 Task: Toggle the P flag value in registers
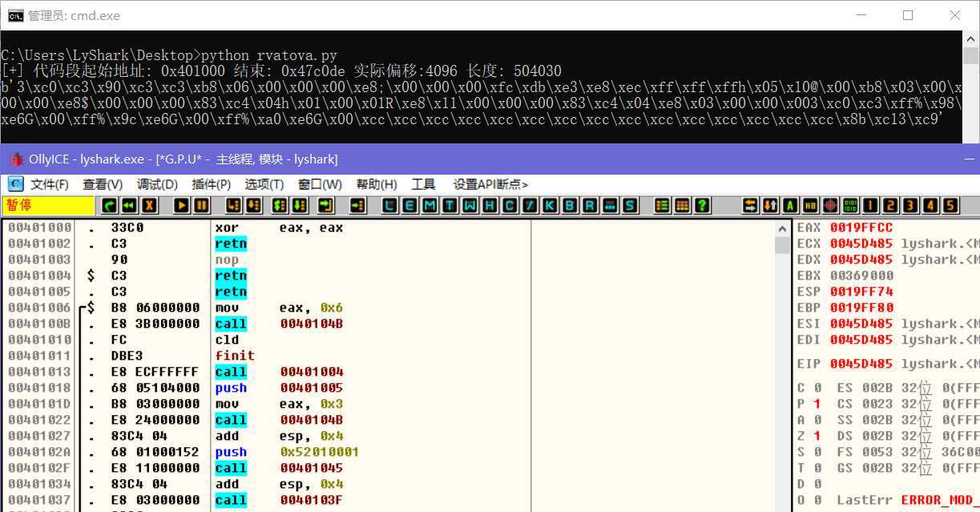tap(817, 404)
